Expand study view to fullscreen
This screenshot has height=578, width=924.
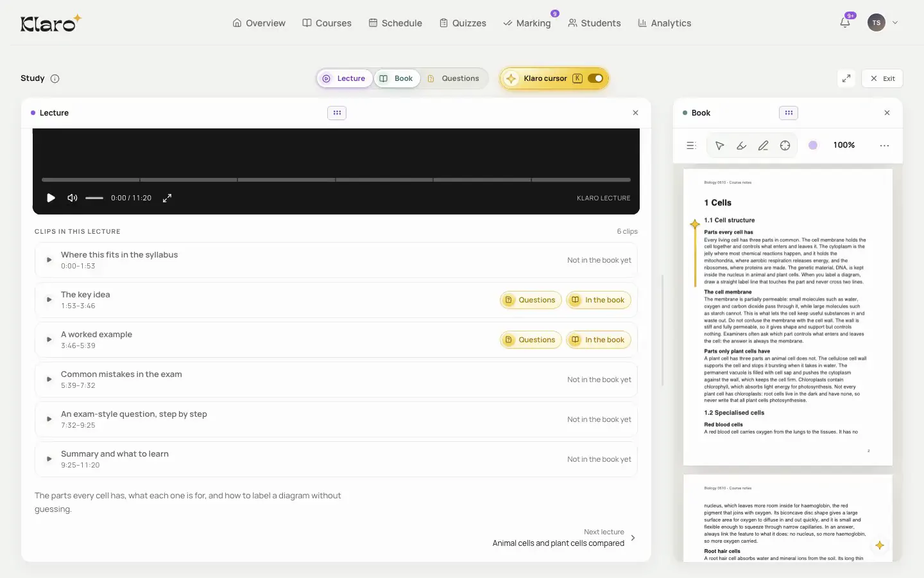click(846, 78)
